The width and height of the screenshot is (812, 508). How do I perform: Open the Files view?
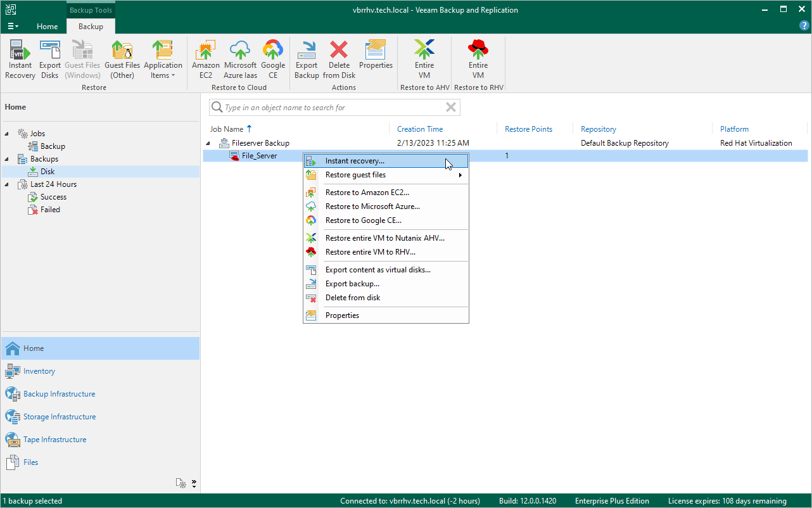[100, 462]
